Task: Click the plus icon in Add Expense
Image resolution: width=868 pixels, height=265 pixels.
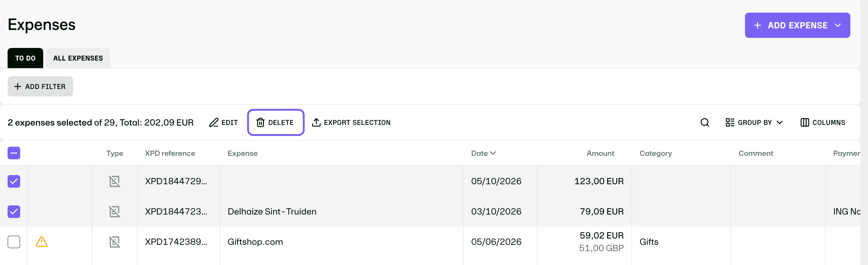Action: pyautogui.click(x=758, y=25)
